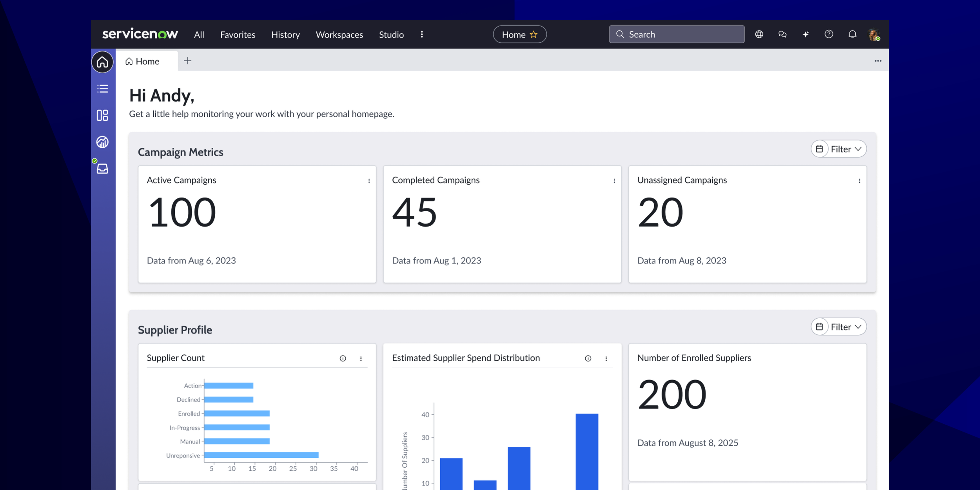Click the Supplier Count card title

click(x=176, y=358)
